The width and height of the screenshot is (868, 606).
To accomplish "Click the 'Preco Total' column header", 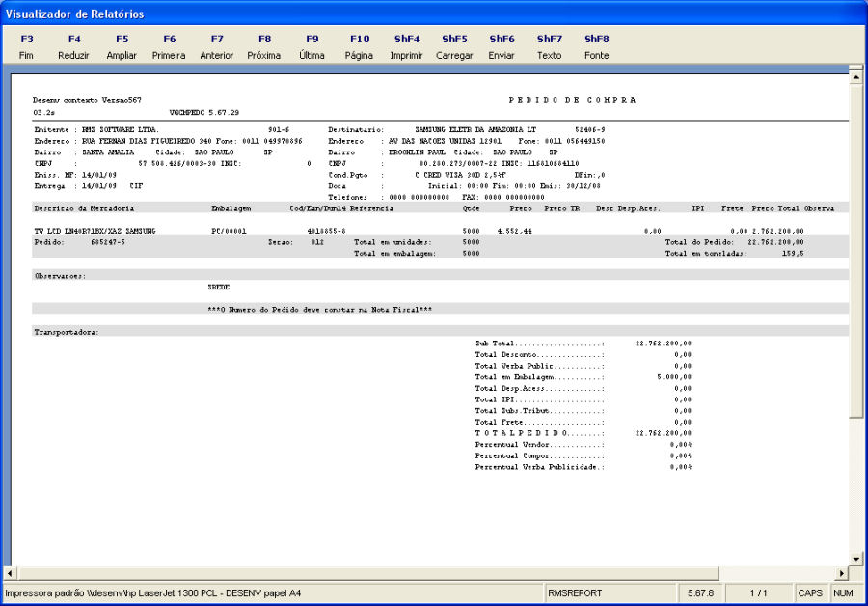I will (775, 208).
